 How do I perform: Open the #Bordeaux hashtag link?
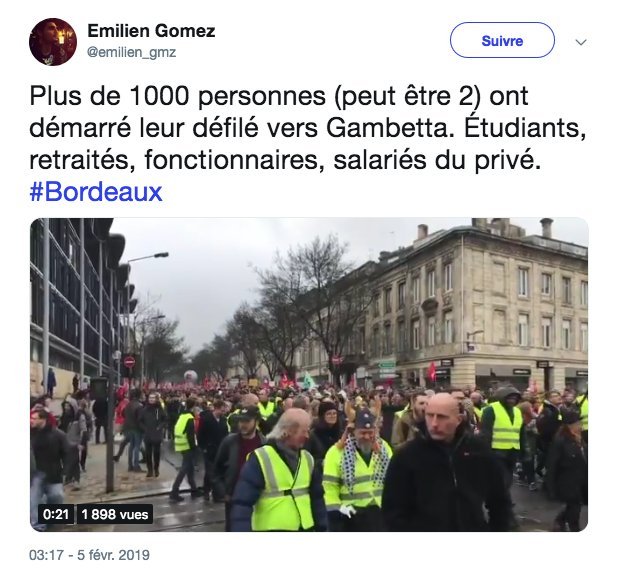96,192
